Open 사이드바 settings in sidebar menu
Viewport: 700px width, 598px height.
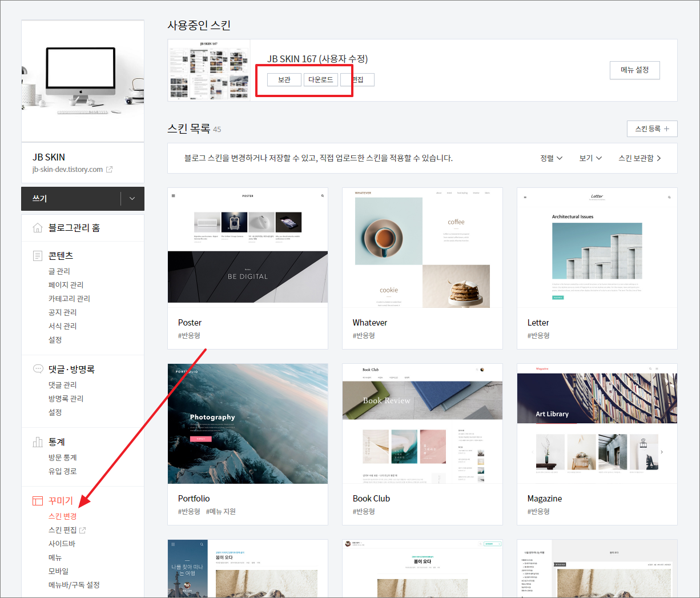coord(62,544)
